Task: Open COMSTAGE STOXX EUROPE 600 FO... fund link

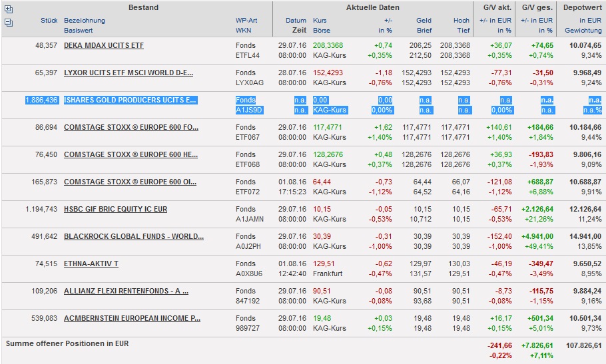Action: 131,127
